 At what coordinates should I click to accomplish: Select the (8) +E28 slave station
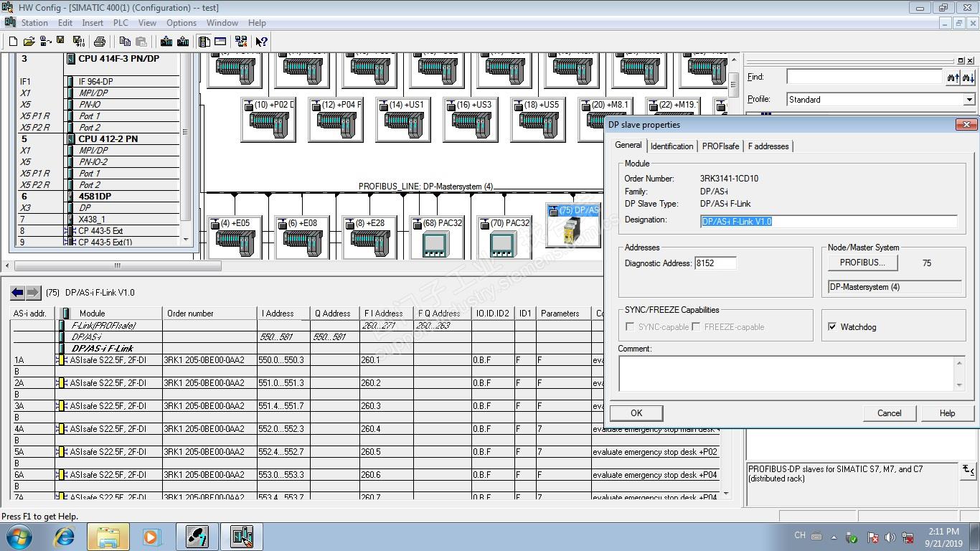369,237
